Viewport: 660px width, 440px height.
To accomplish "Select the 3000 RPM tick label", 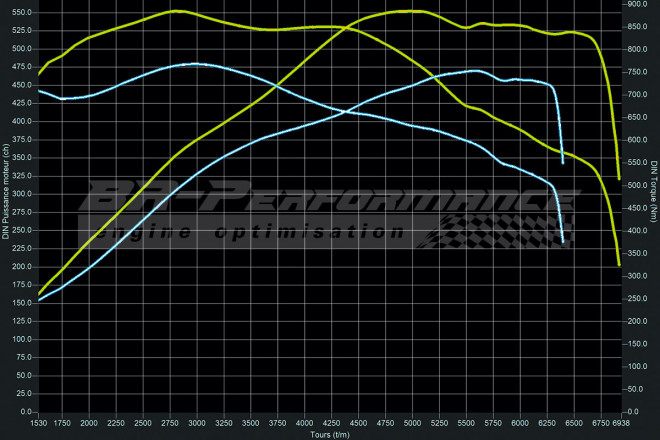I will click(x=196, y=425).
